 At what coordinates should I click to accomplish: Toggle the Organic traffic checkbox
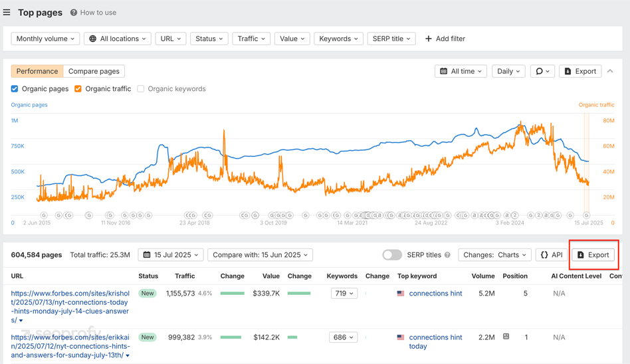78,89
